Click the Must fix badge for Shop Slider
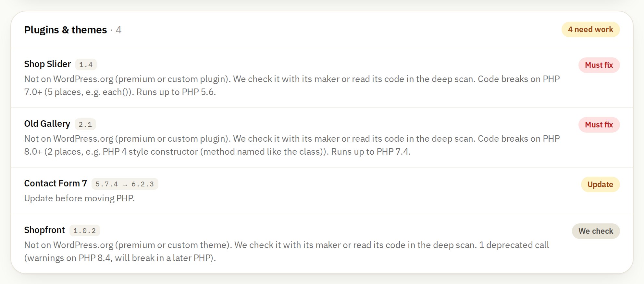The width and height of the screenshot is (644, 284). [599, 65]
